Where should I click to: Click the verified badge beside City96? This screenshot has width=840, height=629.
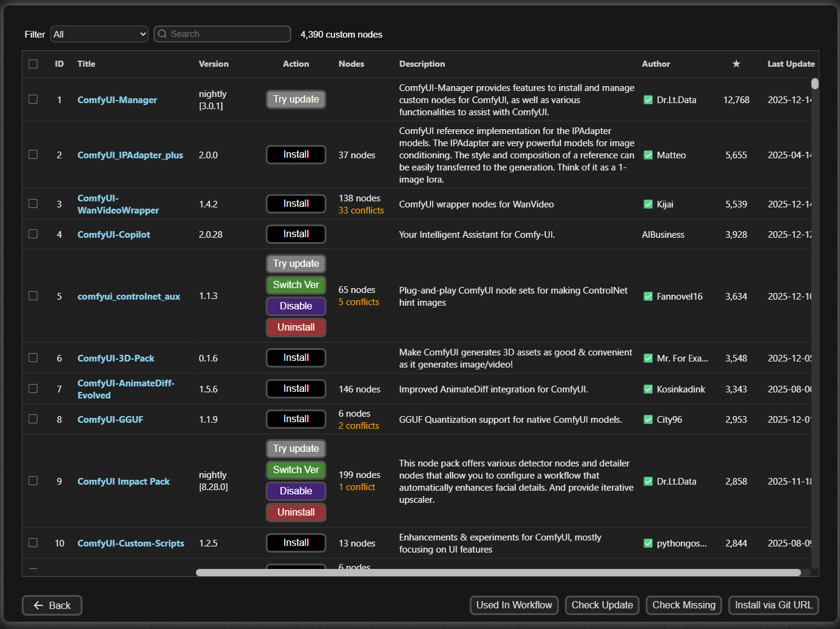648,420
